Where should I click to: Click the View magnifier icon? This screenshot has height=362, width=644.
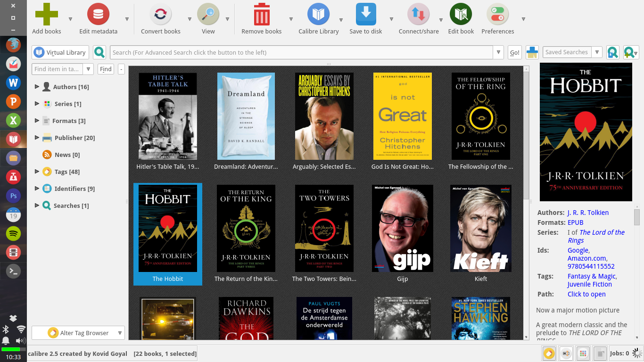pyautogui.click(x=208, y=14)
